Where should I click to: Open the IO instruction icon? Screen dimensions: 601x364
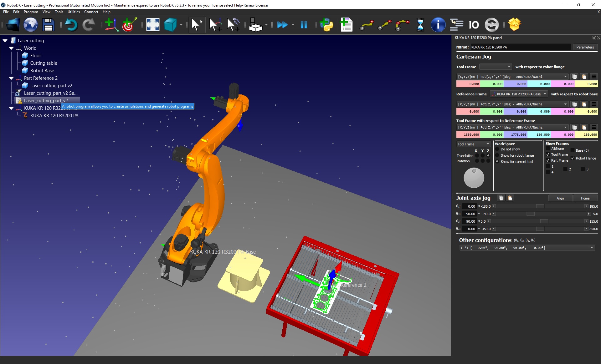474,25
